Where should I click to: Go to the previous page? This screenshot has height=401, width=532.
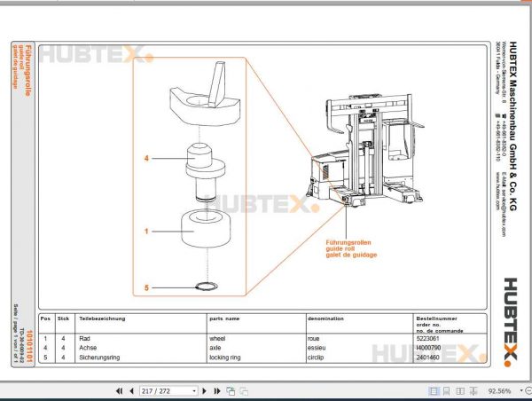coord(131,391)
